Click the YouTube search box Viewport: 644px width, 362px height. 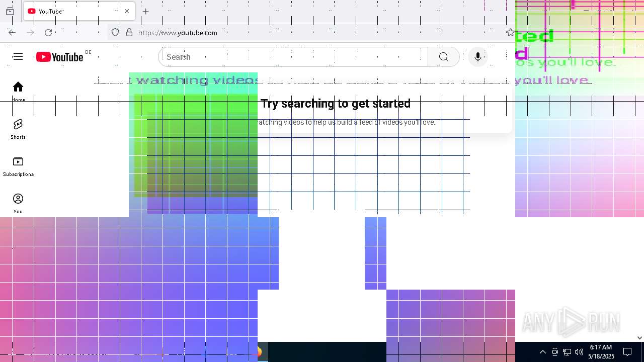293,57
